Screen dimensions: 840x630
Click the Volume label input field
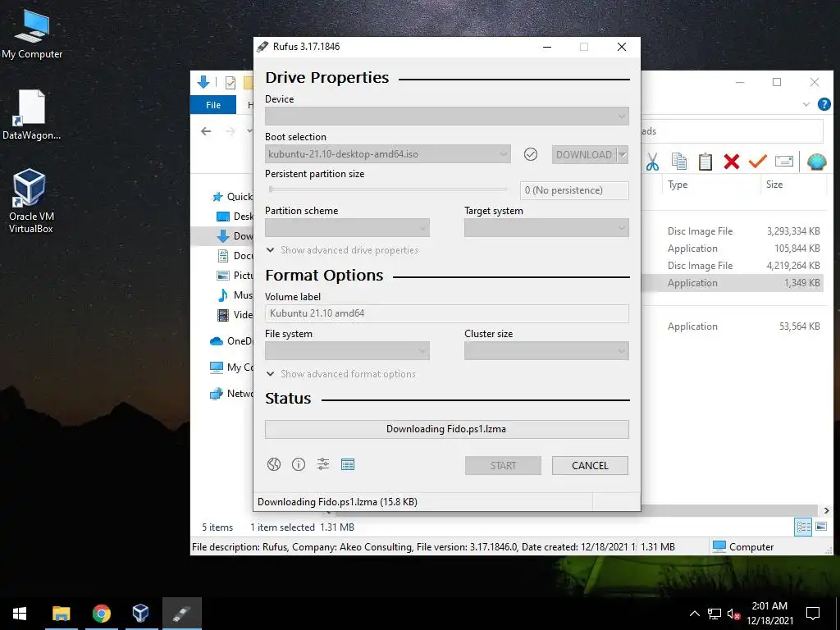click(447, 313)
